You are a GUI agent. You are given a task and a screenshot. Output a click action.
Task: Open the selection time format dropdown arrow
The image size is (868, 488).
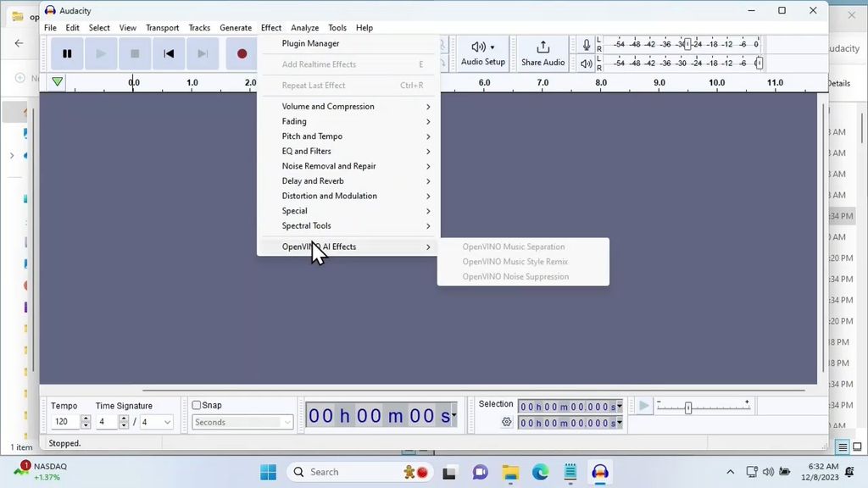620,408
